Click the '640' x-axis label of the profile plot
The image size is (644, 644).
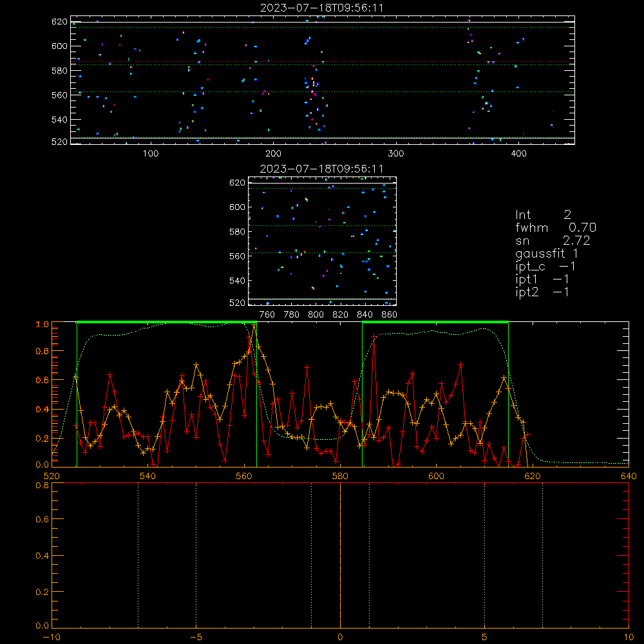(629, 477)
